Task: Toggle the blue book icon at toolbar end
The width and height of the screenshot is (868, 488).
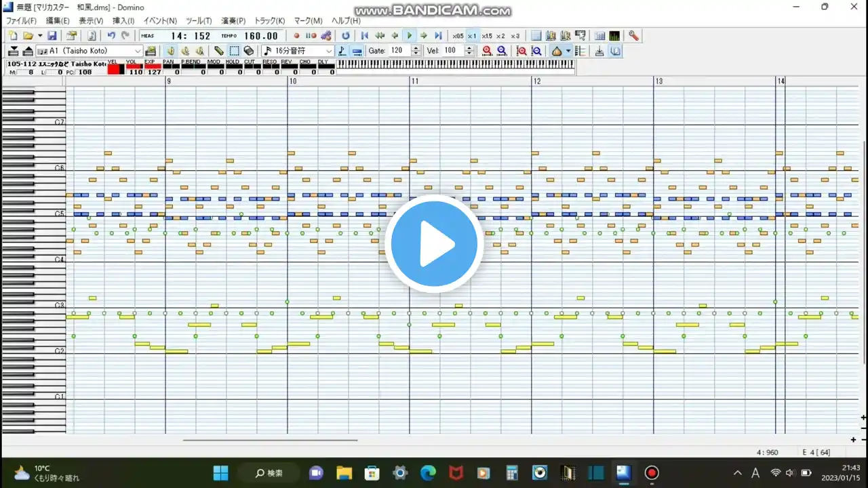Action: click(615, 51)
